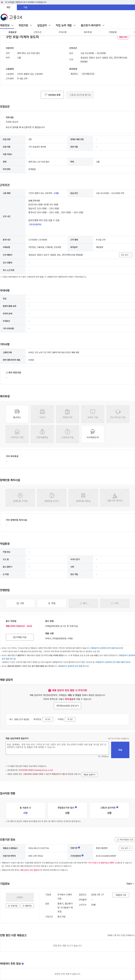Screen dimensions: 135x980
Task: Open the 거짓구인광고 신고 report button
Action: click(x=125, y=840)
